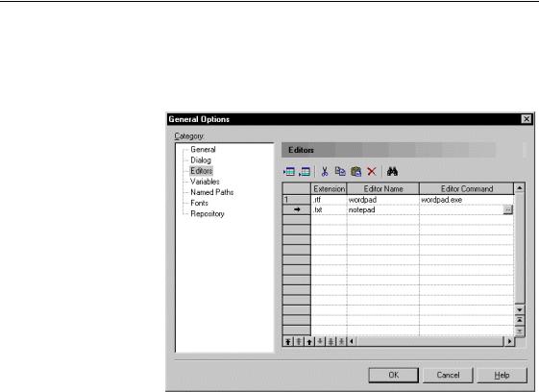Click the vertical scrollbar down arrow
The height and width of the screenshot is (392, 539).
click(520, 309)
